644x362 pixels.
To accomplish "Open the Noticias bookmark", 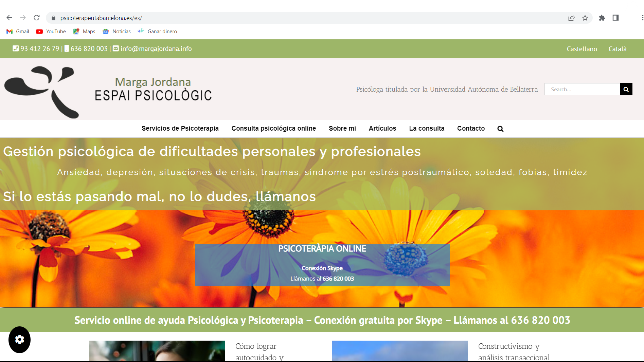I will tap(117, 32).
